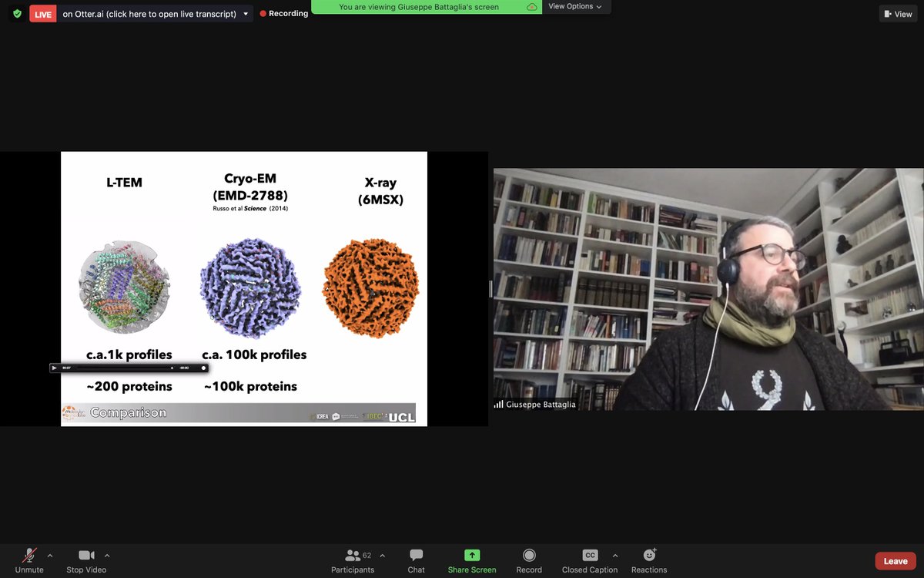The height and width of the screenshot is (578, 924).
Task: Click the cloud icon in the green sharing banner
Action: tap(531, 7)
